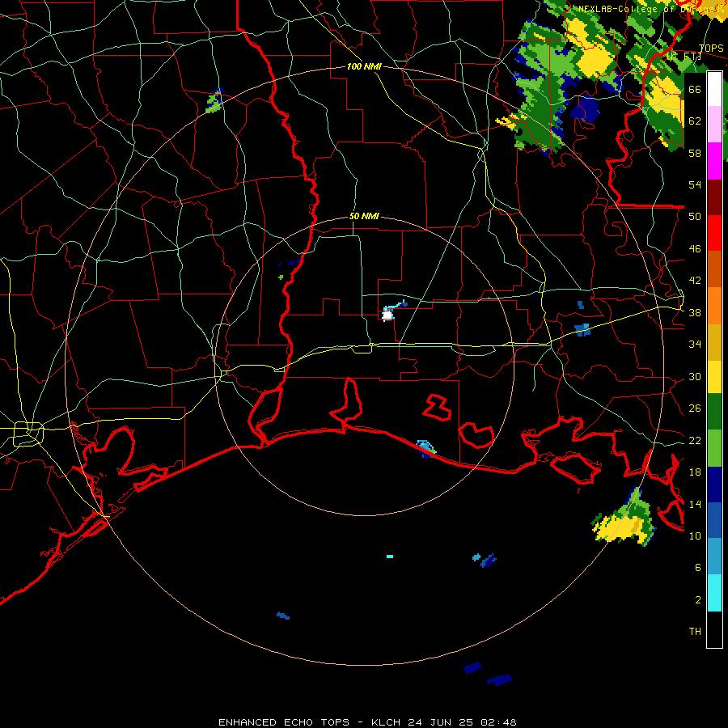Click the light green legend swatch
Viewport: 728px width, 728px height.
pyautogui.click(x=714, y=448)
